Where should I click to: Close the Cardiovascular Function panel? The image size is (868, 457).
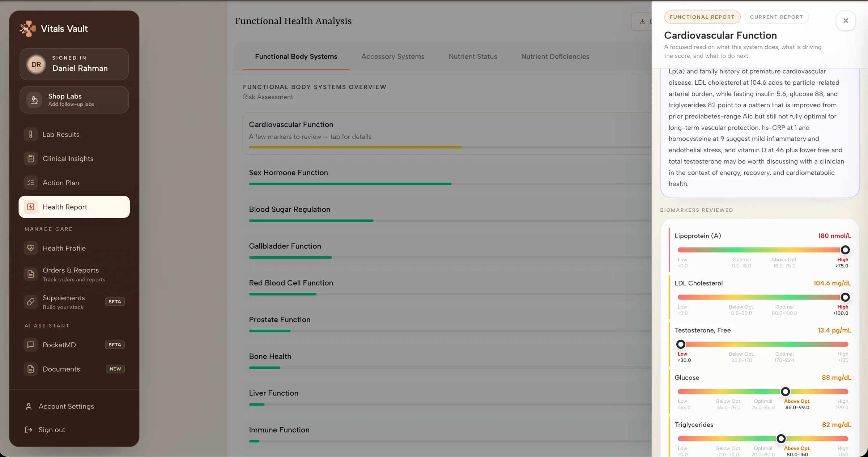846,21
